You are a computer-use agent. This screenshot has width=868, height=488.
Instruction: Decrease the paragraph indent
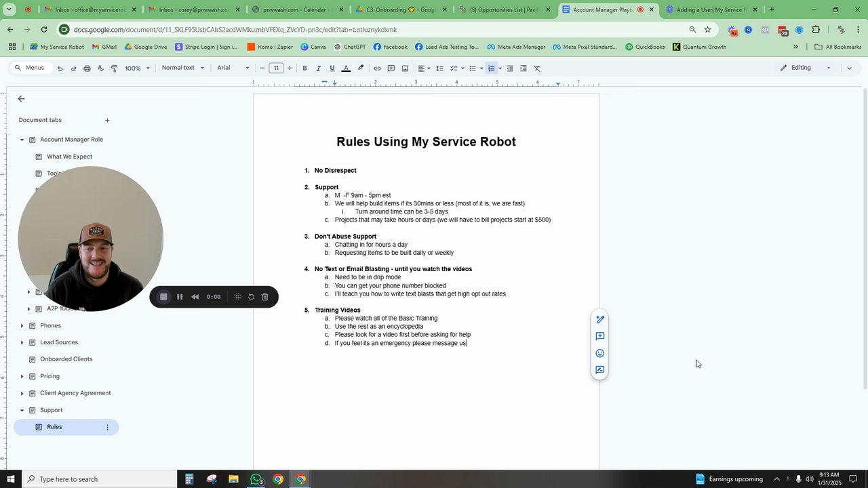tap(510, 68)
